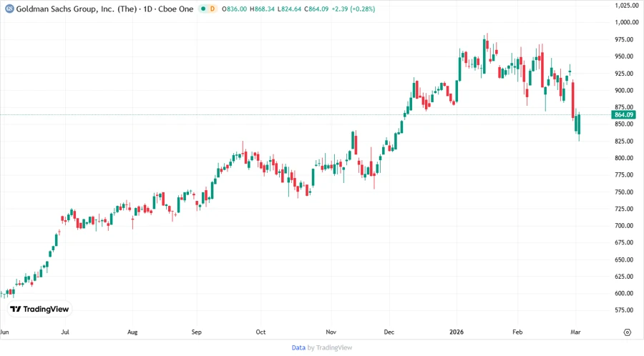Click the Dec date axis label

point(389,332)
